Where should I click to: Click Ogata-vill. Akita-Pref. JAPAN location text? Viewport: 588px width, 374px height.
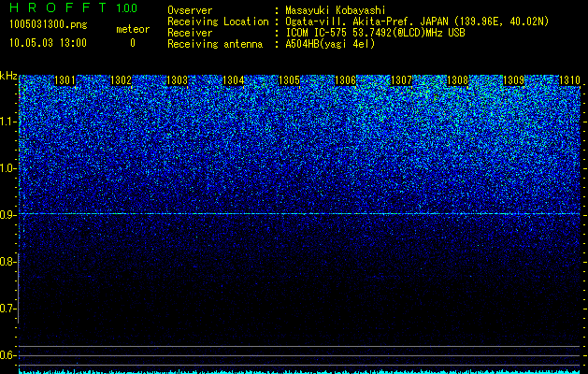click(417, 22)
